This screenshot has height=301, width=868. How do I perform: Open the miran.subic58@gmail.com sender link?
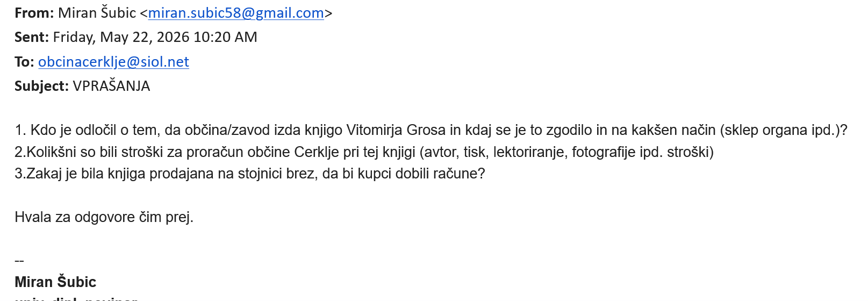pos(236,13)
